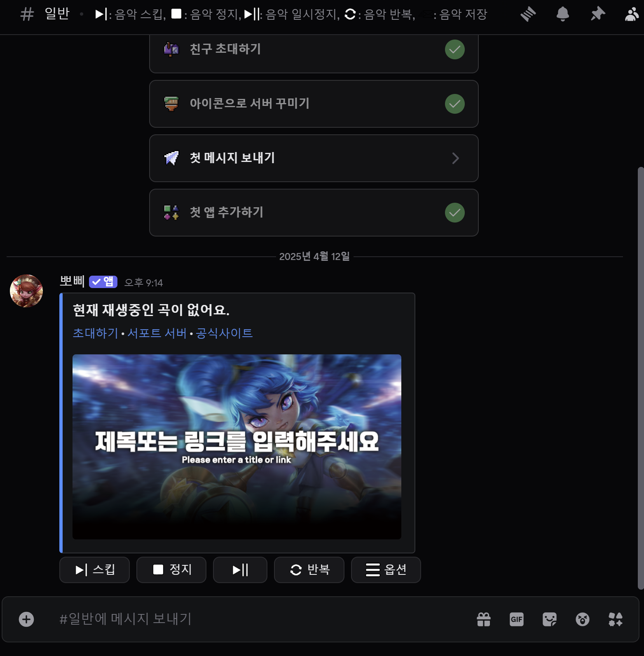
Task: Open the apps launcher icon
Action: click(x=616, y=619)
